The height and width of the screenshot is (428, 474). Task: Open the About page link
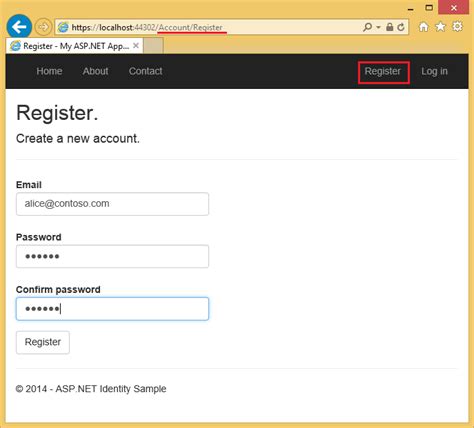[x=96, y=71]
